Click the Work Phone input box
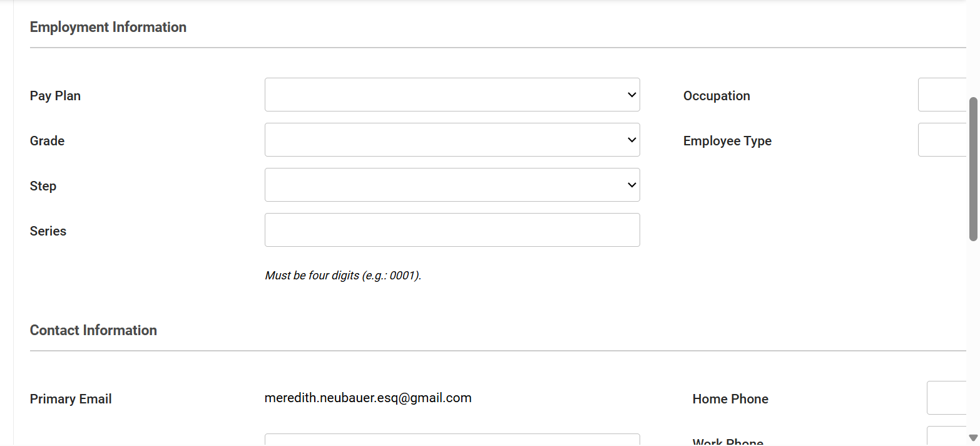Screen dimensions: 980x446 (947, 437)
